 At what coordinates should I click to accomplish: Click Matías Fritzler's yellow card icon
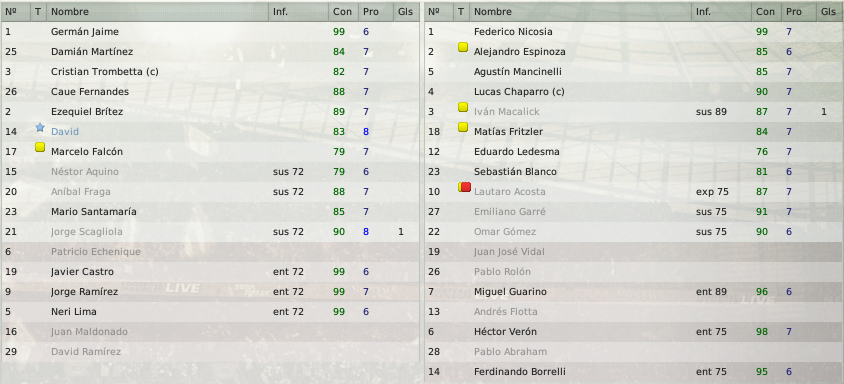[x=462, y=127]
